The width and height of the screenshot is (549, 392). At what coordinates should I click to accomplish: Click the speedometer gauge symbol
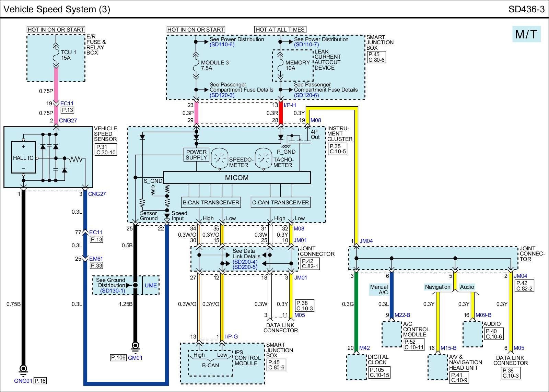point(220,158)
